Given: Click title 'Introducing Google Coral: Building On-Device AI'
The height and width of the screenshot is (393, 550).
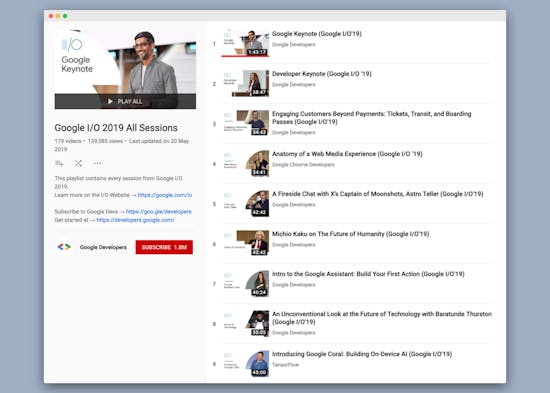Looking at the screenshot, I should [362, 354].
